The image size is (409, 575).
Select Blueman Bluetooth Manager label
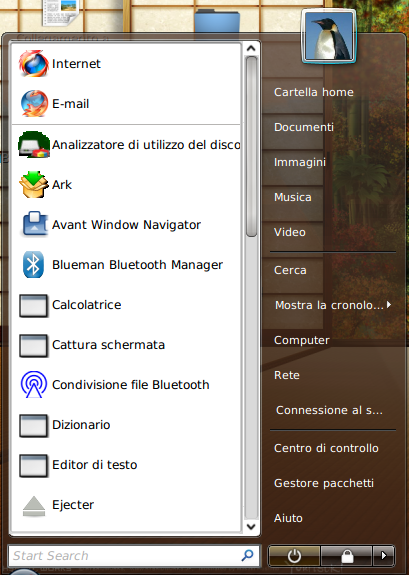[x=137, y=265]
